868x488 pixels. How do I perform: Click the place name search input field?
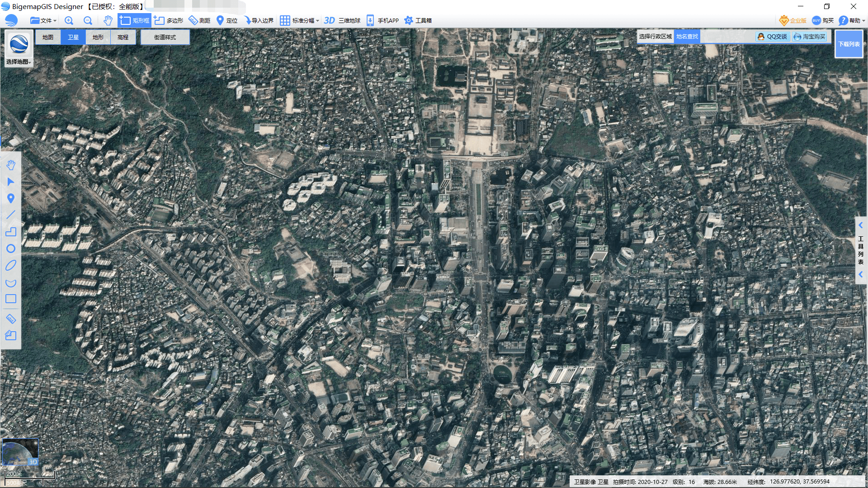[727, 37]
